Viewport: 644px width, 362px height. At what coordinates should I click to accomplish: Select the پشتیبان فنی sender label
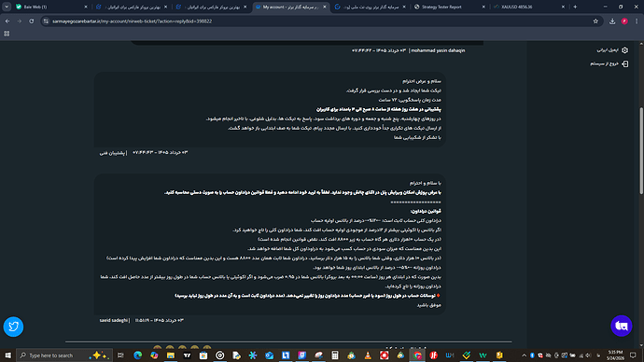pyautogui.click(x=112, y=153)
